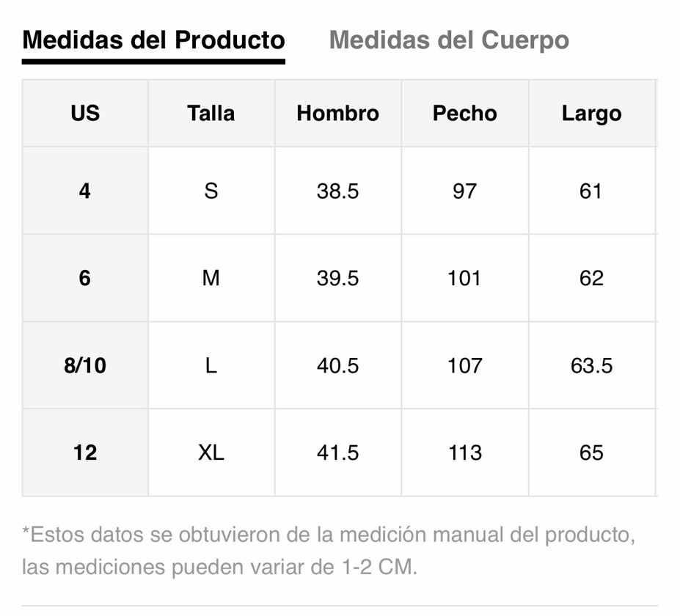Click the Talla column header
Image resolution: width=680 pixels, height=616 pixels.
pos(211,113)
